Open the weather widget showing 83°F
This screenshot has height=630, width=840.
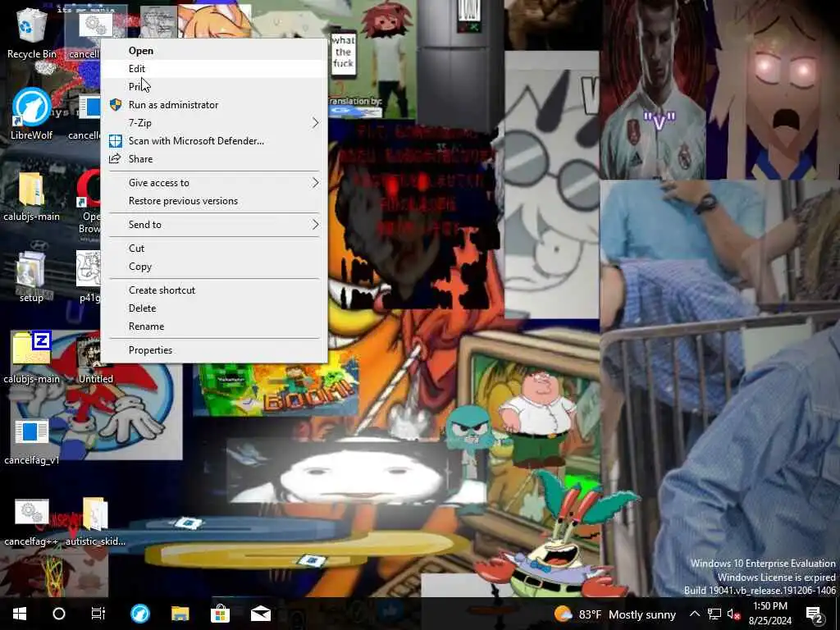click(615, 614)
